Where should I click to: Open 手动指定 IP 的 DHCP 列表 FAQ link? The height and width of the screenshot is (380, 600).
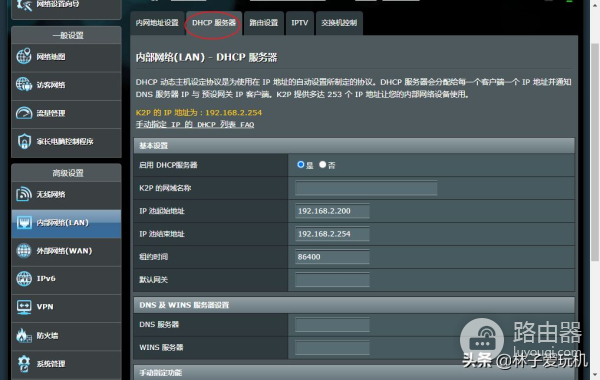(195, 124)
